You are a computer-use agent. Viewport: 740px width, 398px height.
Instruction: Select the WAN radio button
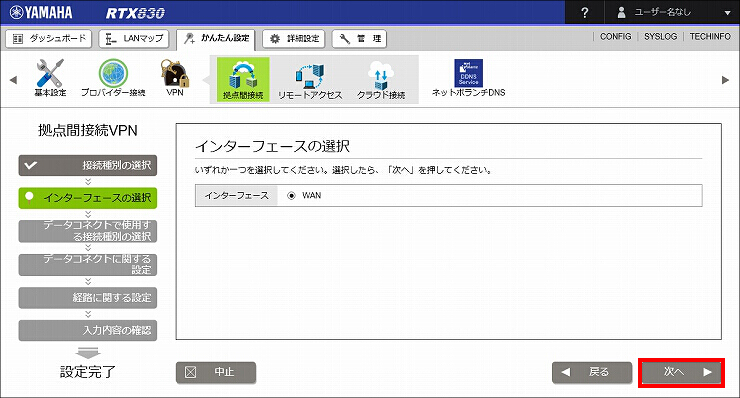(291, 195)
